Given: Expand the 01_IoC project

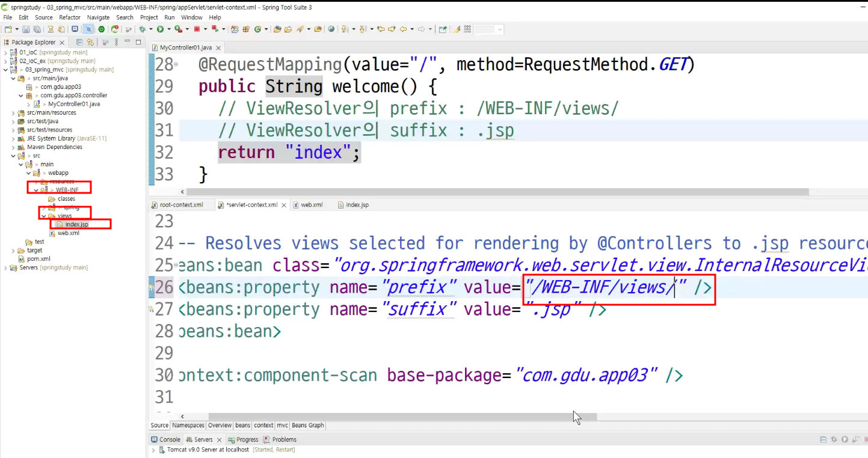Looking at the screenshot, I should [x=5, y=52].
